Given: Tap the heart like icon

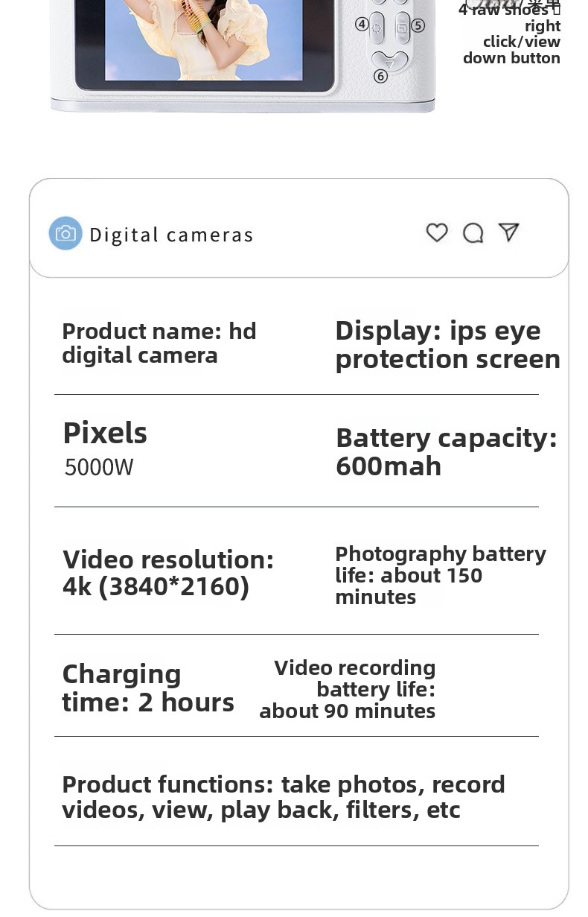Looking at the screenshot, I should tap(437, 233).
